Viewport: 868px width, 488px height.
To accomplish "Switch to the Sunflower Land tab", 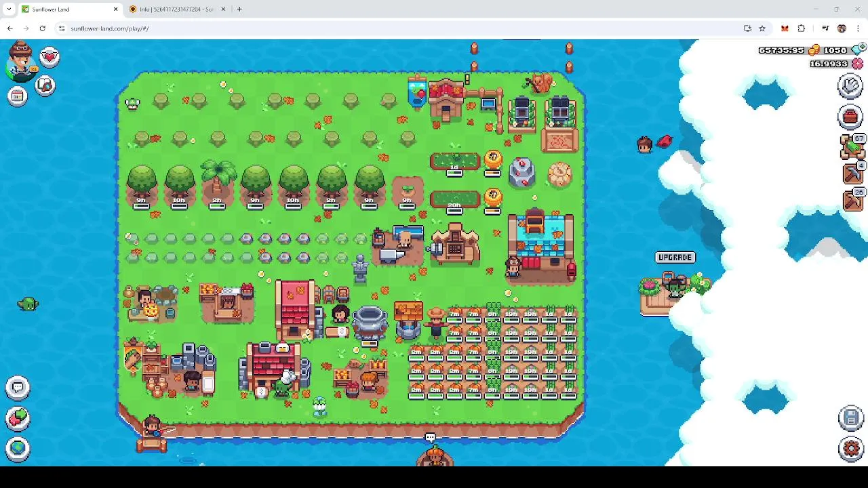I will 69,9.
